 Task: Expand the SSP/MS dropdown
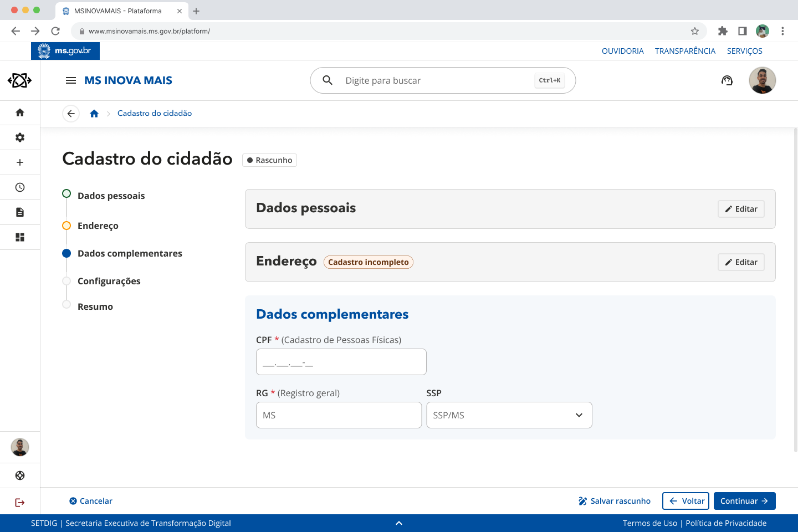509,415
